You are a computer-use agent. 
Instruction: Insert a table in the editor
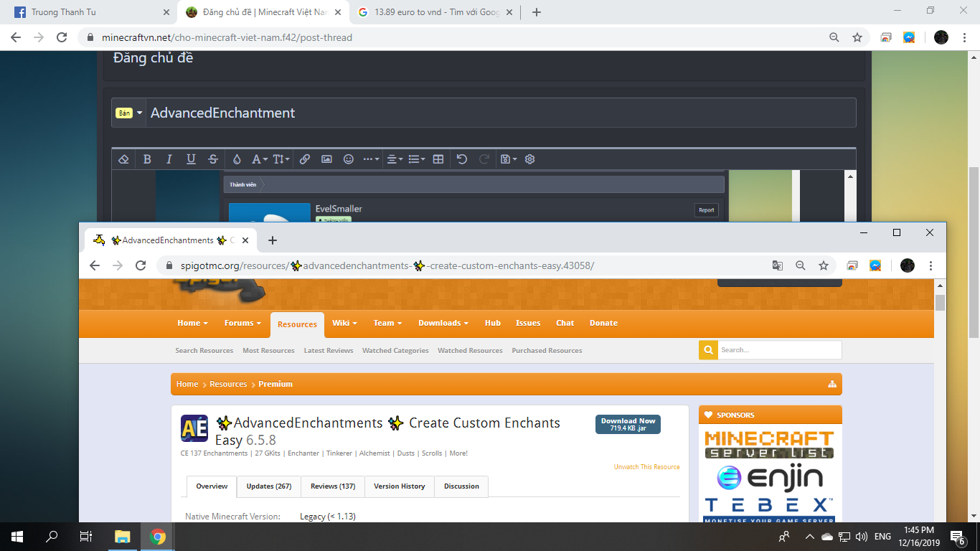[438, 159]
